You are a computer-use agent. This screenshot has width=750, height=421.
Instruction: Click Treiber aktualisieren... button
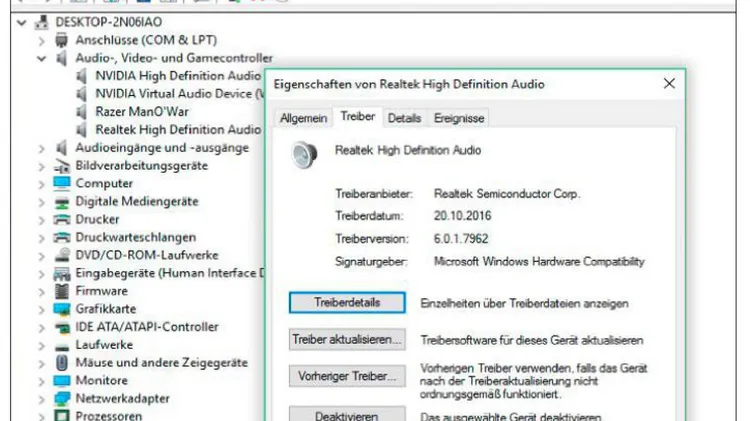[x=347, y=340]
